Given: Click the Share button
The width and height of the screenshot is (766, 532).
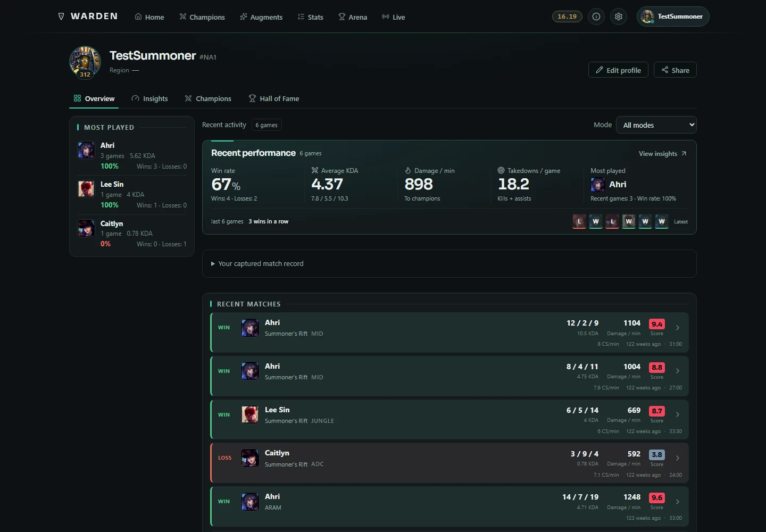Looking at the screenshot, I should (675, 70).
